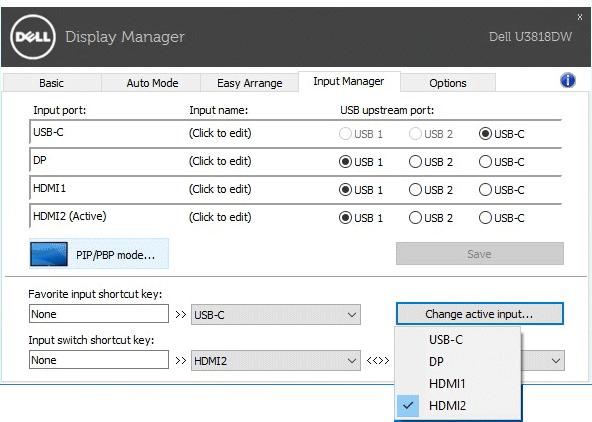Click the USB-C input port row label
The height and width of the screenshot is (422, 592).
pos(48,132)
